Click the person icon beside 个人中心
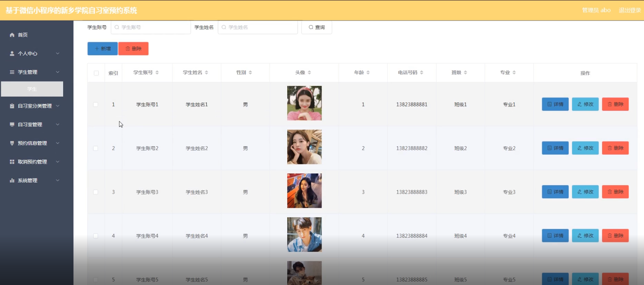644x285 pixels. point(12,54)
